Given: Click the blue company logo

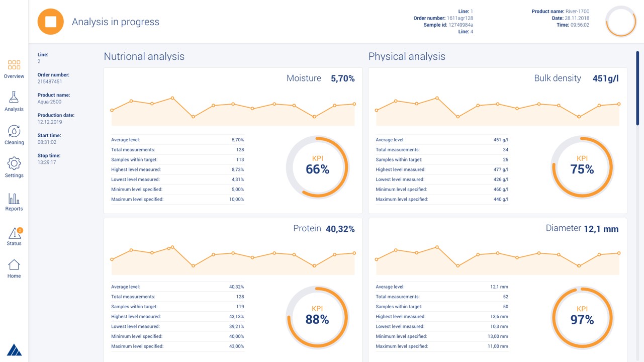Looking at the screenshot, I should [x=14, y=350].
